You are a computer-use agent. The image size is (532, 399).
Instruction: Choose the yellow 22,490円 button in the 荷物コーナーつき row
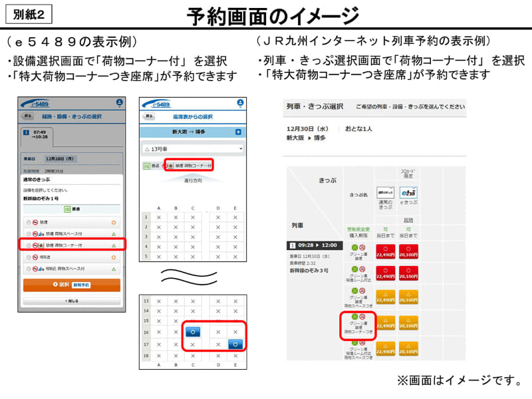386,323
